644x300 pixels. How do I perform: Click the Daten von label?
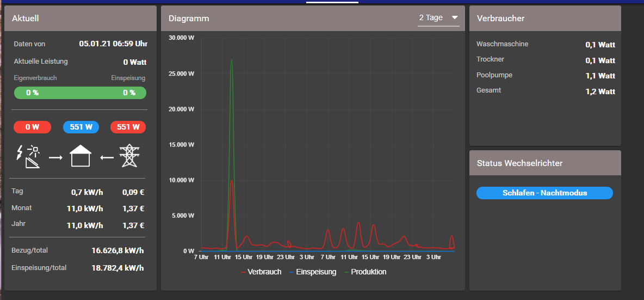pyautogui.click(x=29, y=44)
